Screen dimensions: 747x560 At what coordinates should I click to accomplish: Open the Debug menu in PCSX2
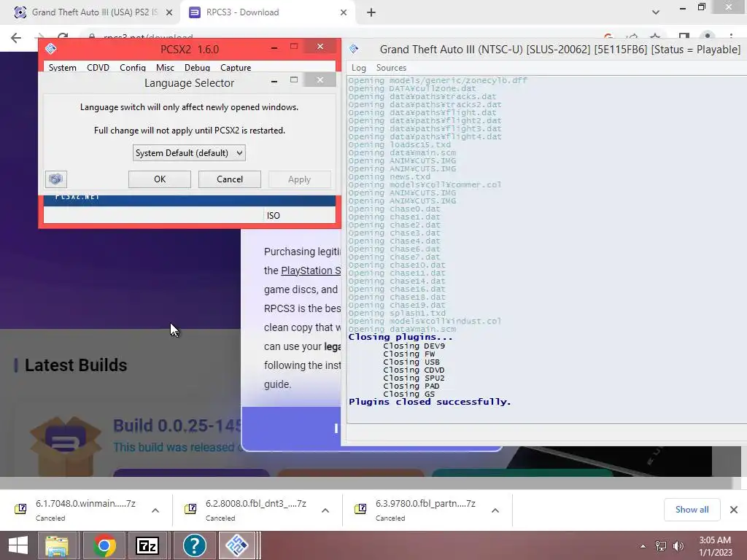(197, 67)
